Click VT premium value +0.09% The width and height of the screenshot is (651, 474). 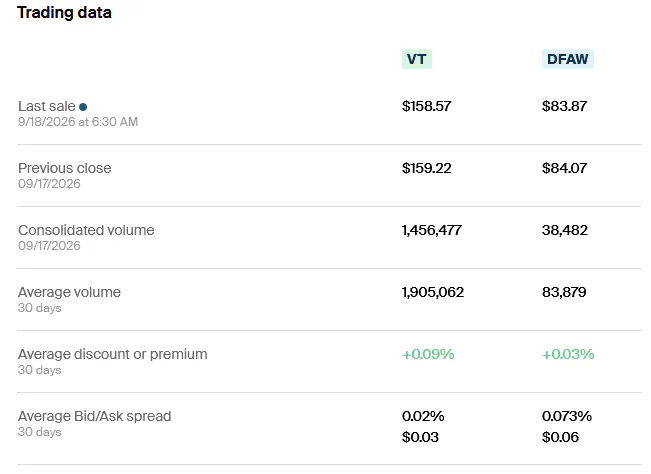[428, 354]
